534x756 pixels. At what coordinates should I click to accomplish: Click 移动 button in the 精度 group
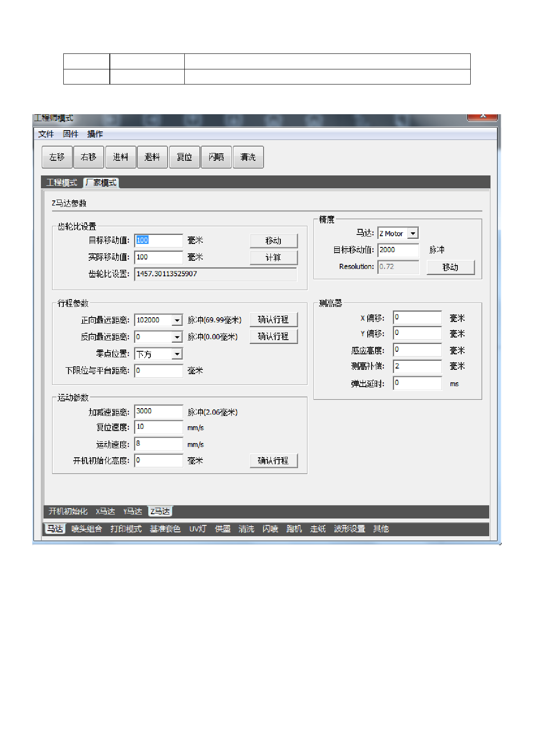pyautogui.click(x=450, y=267)
